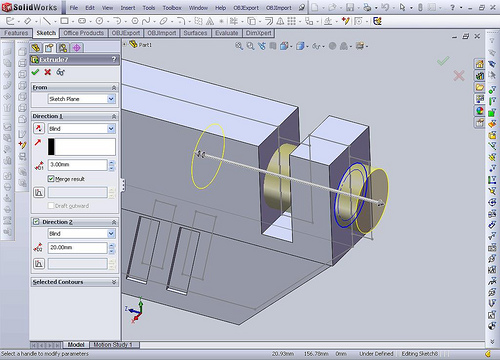Open the PropertyManager tab icon
Image resolution: width=500 pixels, height=360 pixels.
[49, 48]
